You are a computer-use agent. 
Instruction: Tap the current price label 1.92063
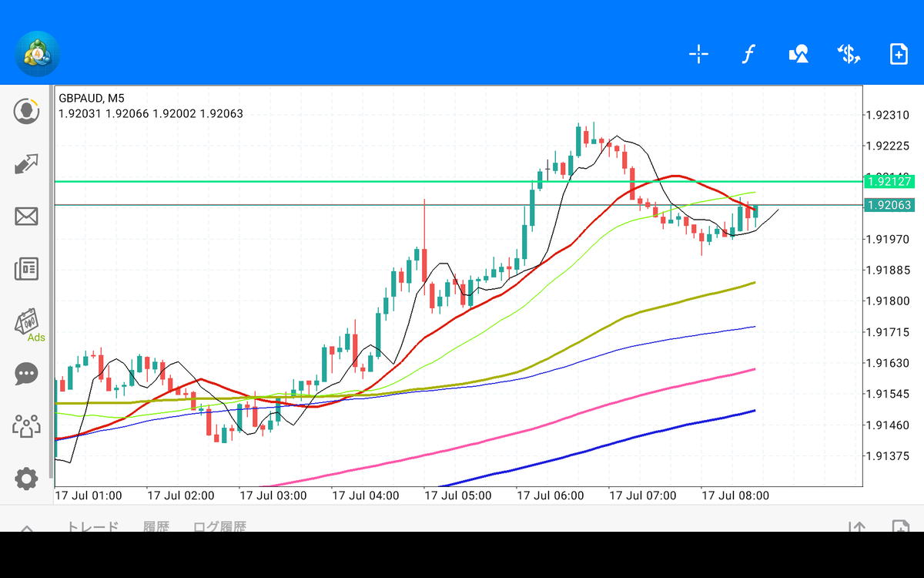coord(889,205)
